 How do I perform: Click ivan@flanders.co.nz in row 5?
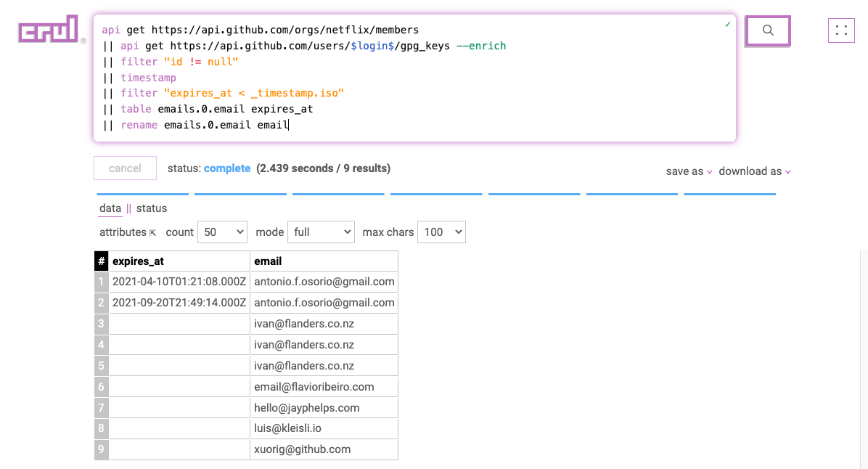click(324, 366)
